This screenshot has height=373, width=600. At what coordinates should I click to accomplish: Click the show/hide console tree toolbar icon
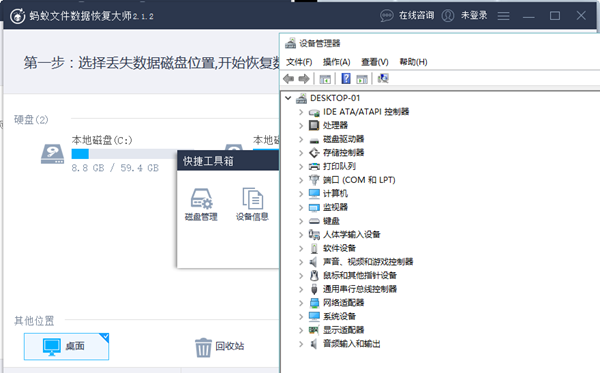325,79
